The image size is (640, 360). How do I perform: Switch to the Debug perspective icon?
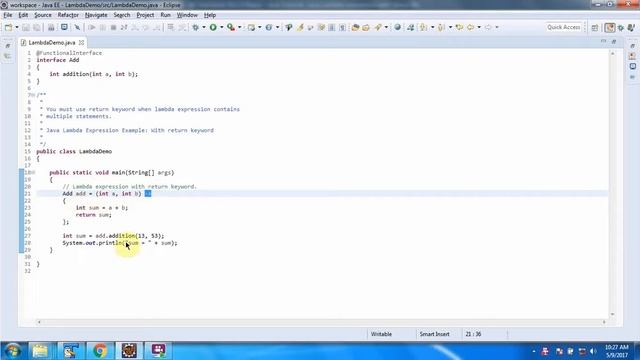621,28
